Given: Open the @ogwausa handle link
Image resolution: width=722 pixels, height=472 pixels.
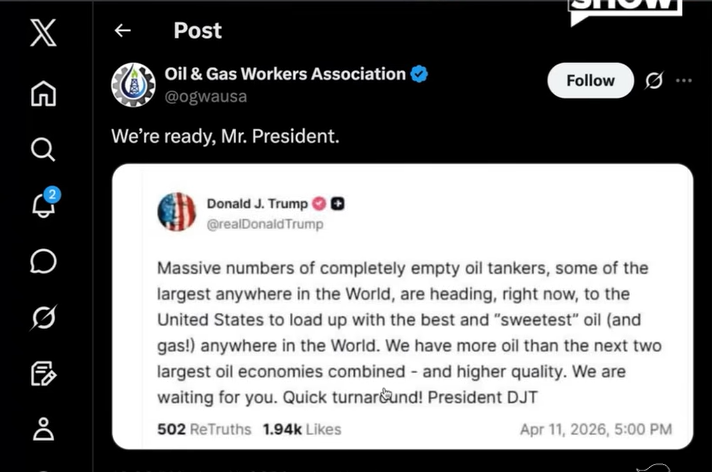Looking at the screenshot, I should (206, 97).
